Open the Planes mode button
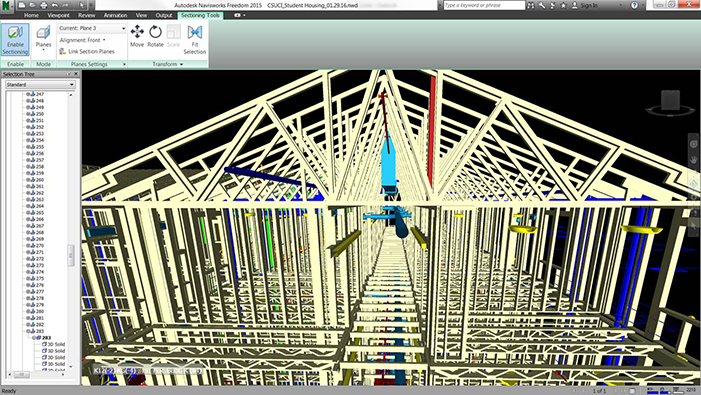 43,38
